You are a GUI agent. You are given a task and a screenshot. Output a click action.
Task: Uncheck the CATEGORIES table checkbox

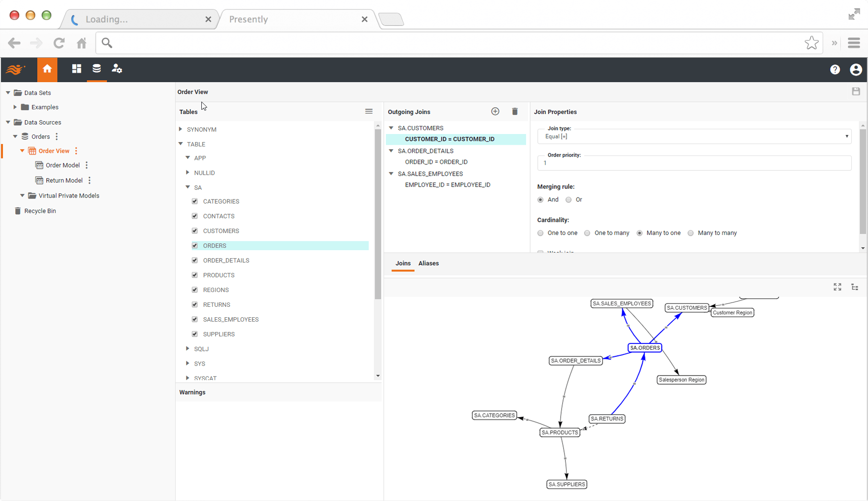[x=195, y=201]
